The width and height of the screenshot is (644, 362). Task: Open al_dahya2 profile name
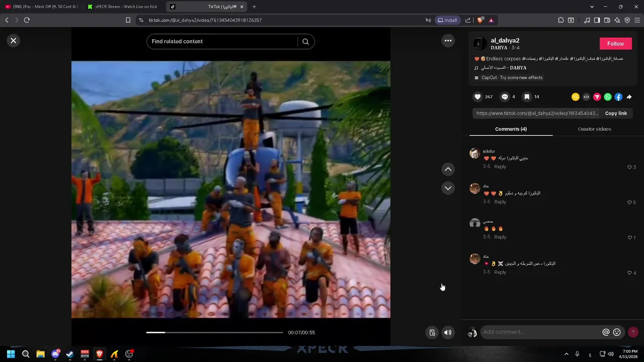(505, 40)
